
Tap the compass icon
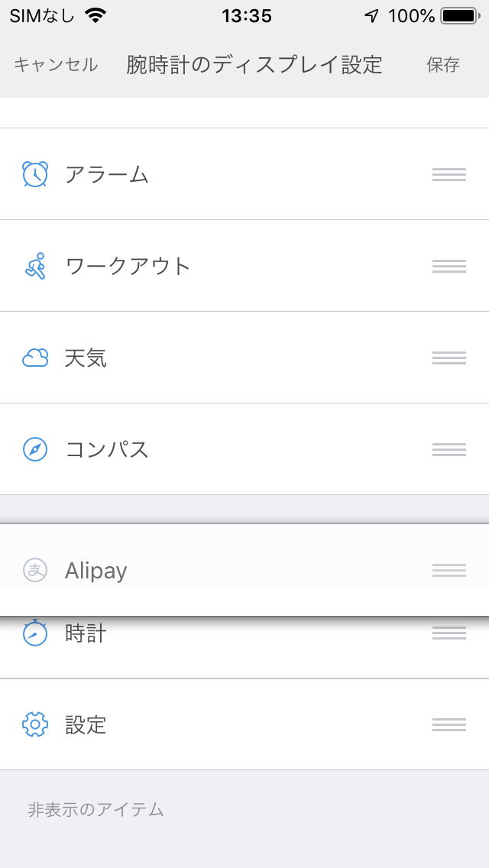click(x=35, y=449)
